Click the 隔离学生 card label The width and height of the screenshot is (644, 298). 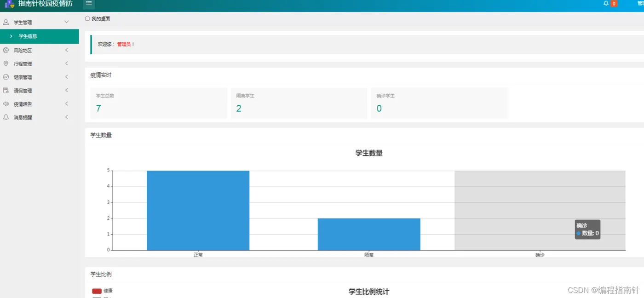[245, 96]
